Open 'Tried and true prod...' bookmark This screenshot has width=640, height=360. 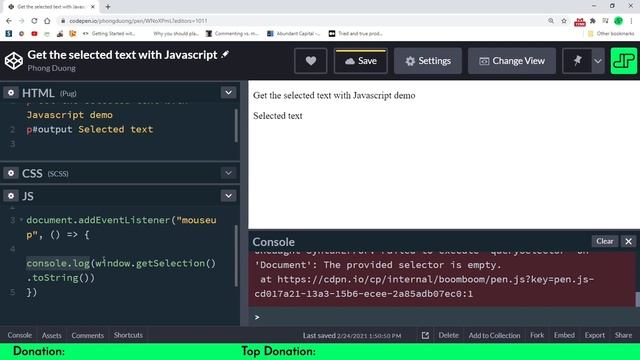pos(356,33)
